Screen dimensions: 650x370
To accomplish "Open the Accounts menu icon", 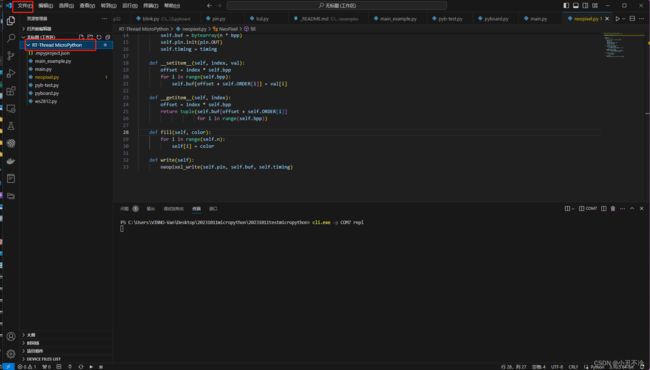I will (x=11, y=336).
